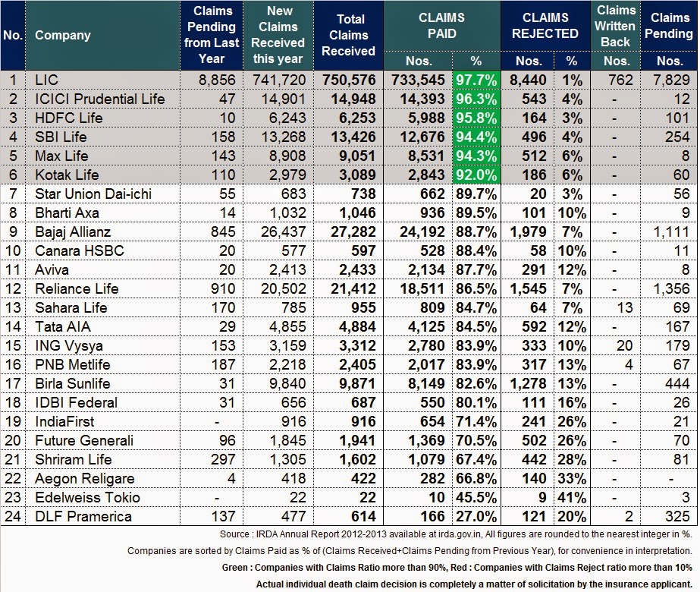The image size is (700, 592).
Task: Select the New Claims Received header
Action: pos(278,35)
